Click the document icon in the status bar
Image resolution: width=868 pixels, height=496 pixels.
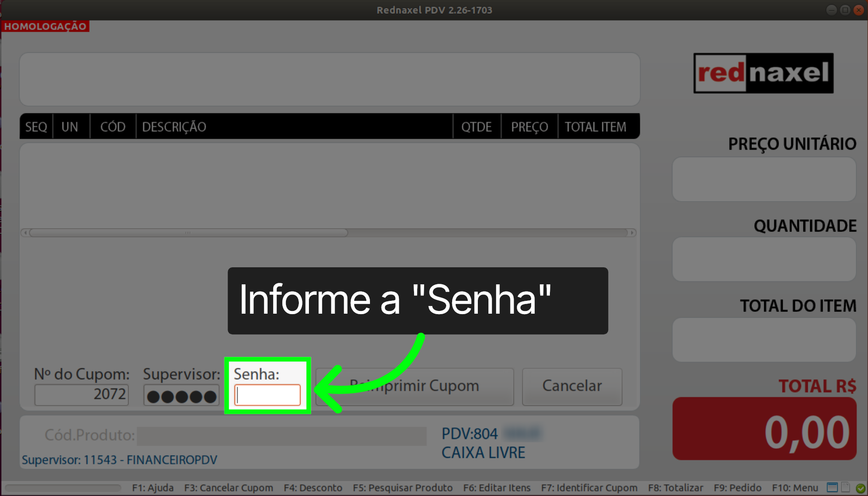point(845,487)
